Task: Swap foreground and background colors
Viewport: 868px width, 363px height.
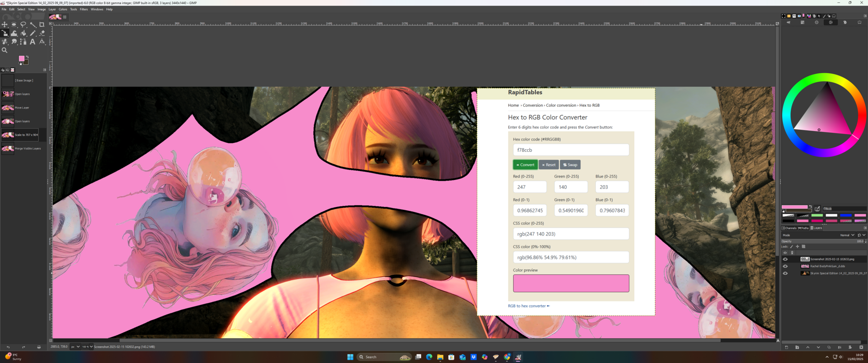Action: pyautogui.click(x=27, y=57)
